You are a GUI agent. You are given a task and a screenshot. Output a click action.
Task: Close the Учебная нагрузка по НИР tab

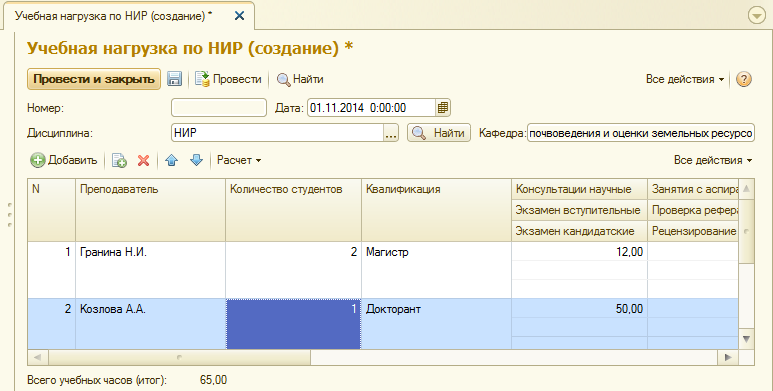point(240,16)
